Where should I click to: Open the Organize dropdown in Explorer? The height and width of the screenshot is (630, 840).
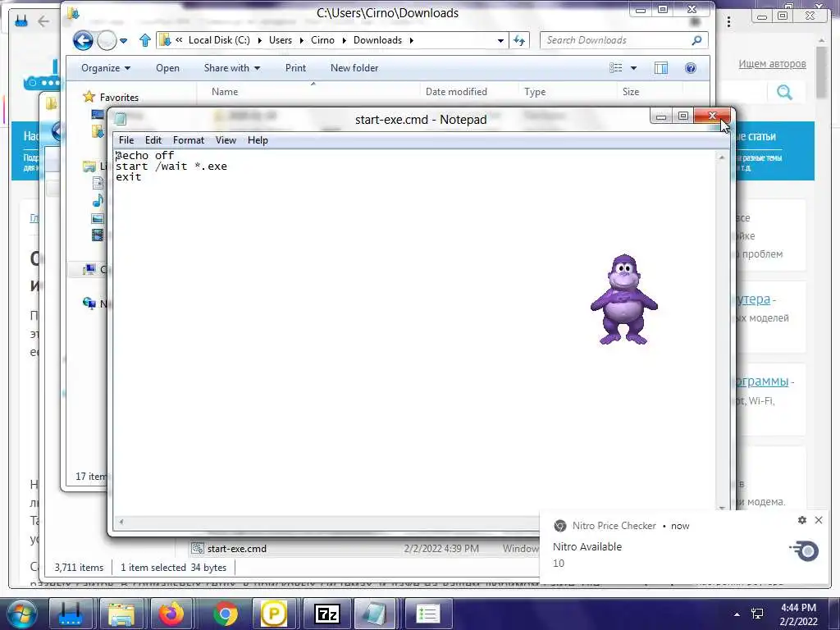pyautogui.click(x=106, y=68)
